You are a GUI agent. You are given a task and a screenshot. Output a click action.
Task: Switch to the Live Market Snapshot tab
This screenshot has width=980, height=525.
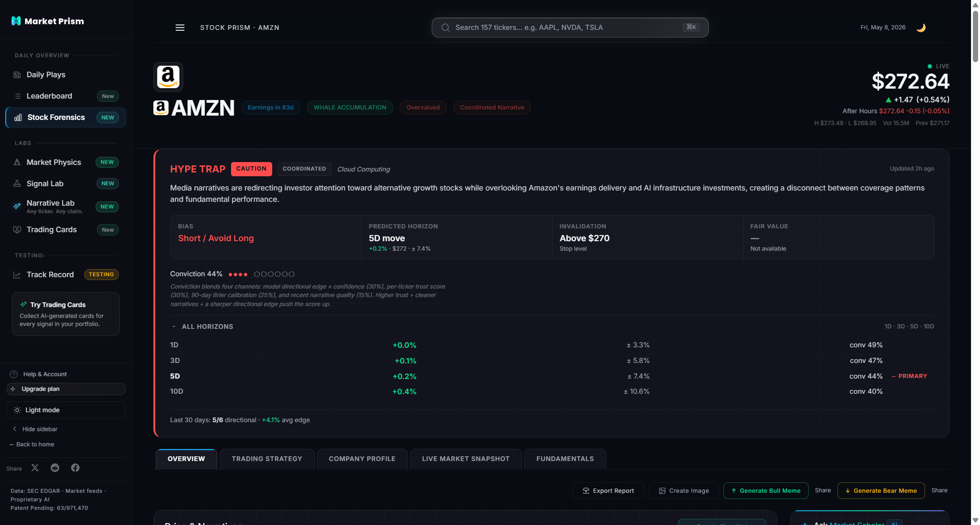point(466,459)
